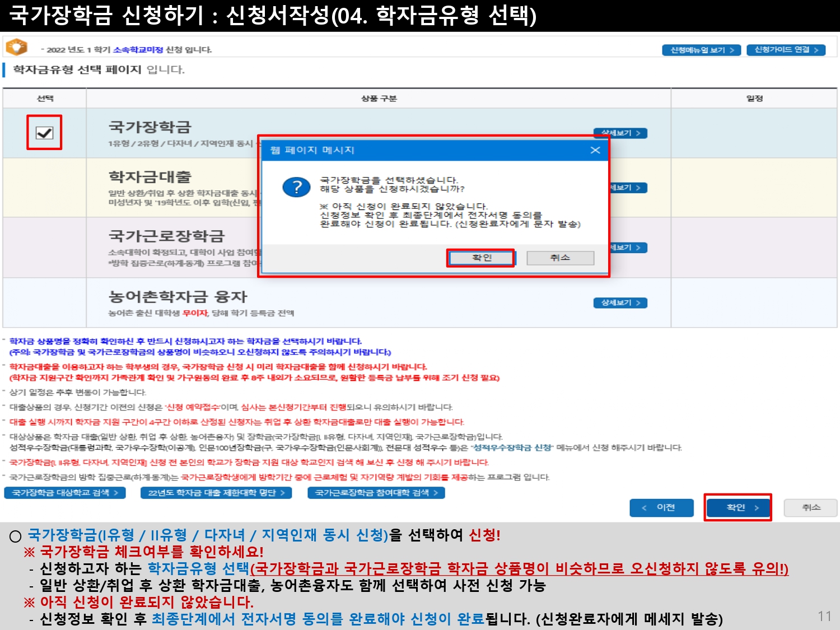Click the bottom gray 취소 button

[811, 507]
